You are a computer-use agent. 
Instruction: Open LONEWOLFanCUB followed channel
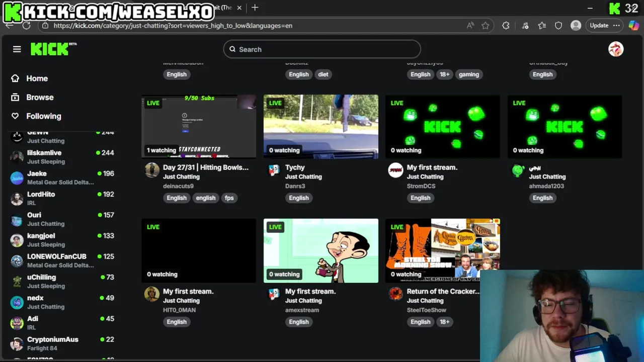pyautogui.click(x=63, y=260)
